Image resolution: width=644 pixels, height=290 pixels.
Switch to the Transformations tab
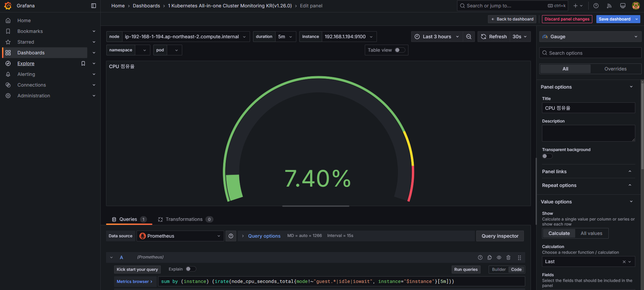[185, 220]
